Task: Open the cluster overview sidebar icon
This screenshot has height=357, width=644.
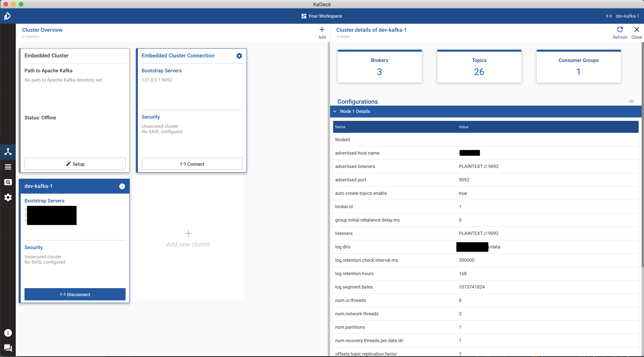Action: pos(8,152)
